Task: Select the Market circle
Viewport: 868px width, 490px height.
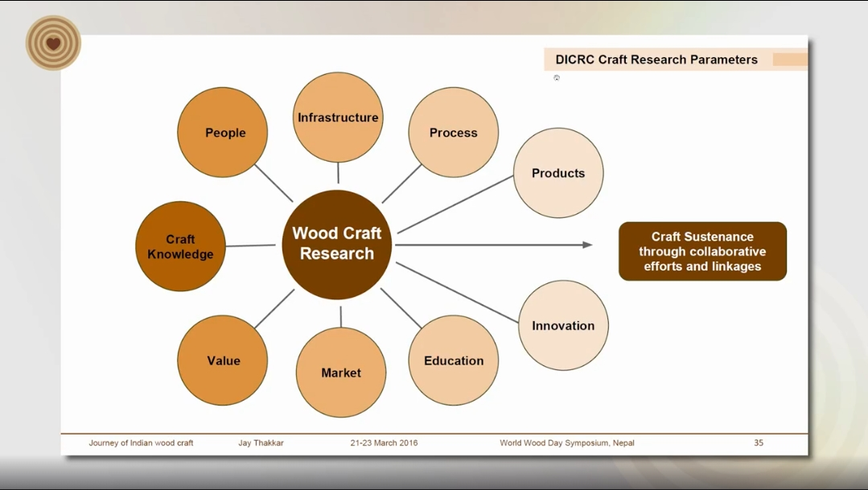Action: point(341,373)
